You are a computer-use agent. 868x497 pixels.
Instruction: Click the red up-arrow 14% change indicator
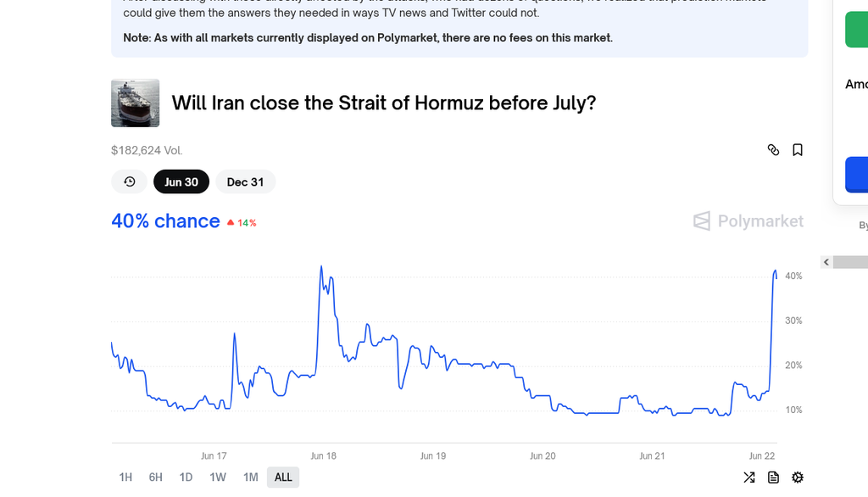point(242,223)
